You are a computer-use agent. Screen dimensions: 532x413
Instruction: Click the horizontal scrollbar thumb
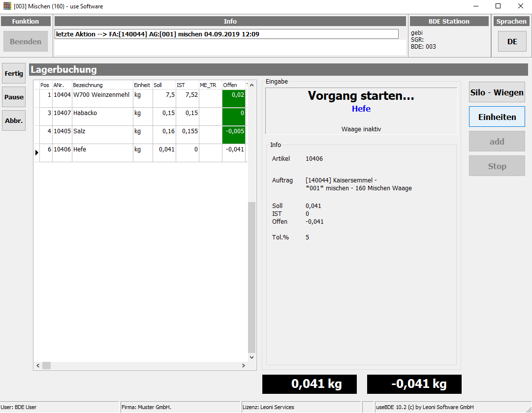pos(46,365)
